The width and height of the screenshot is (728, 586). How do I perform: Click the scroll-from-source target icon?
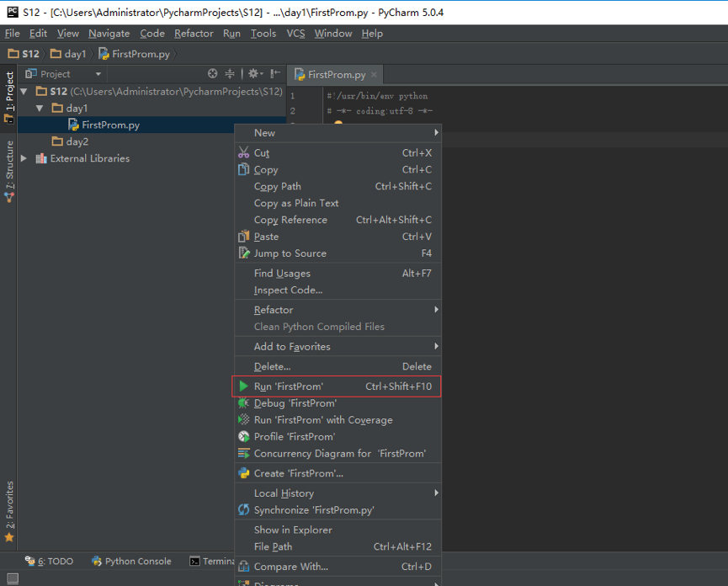[x=213, y=73]
